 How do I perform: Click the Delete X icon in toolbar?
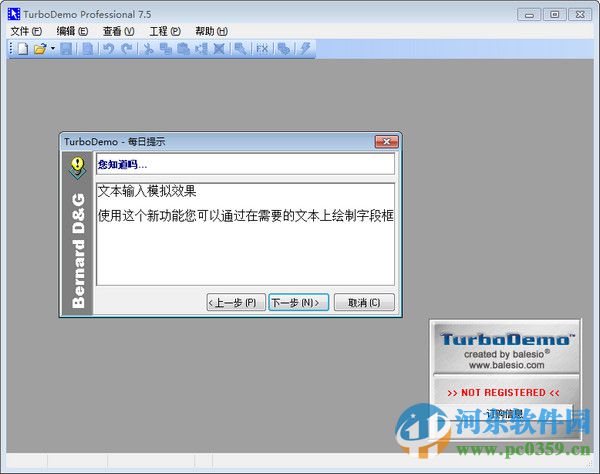pos(219,49)
